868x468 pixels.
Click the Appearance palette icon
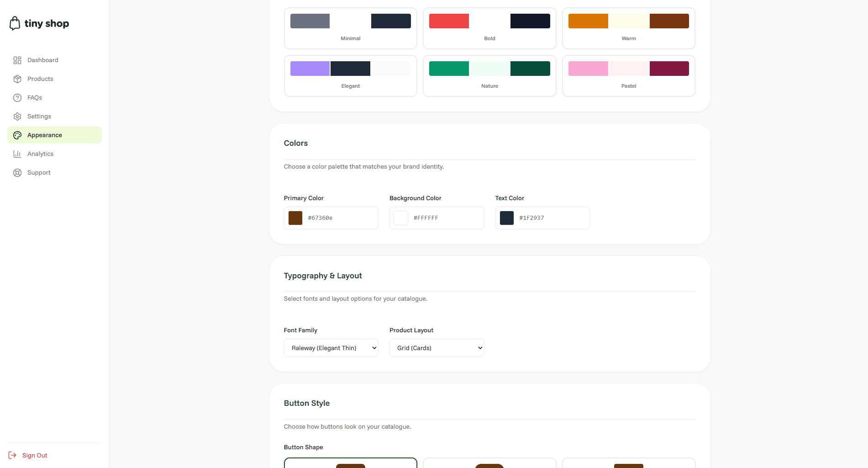coord(17,135)
